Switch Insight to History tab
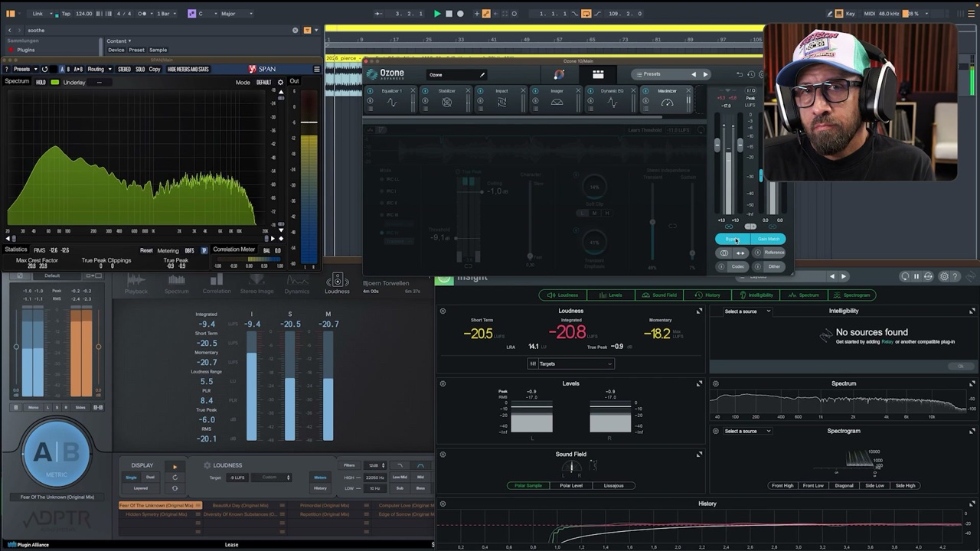Screen dimensions: 980x551 point(709,295)
